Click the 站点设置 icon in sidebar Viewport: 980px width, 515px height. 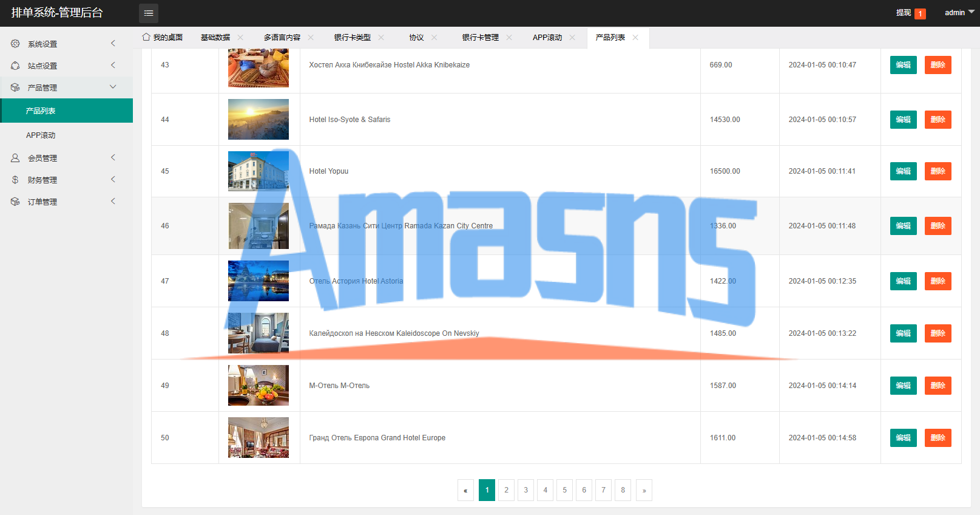[15, 66]
